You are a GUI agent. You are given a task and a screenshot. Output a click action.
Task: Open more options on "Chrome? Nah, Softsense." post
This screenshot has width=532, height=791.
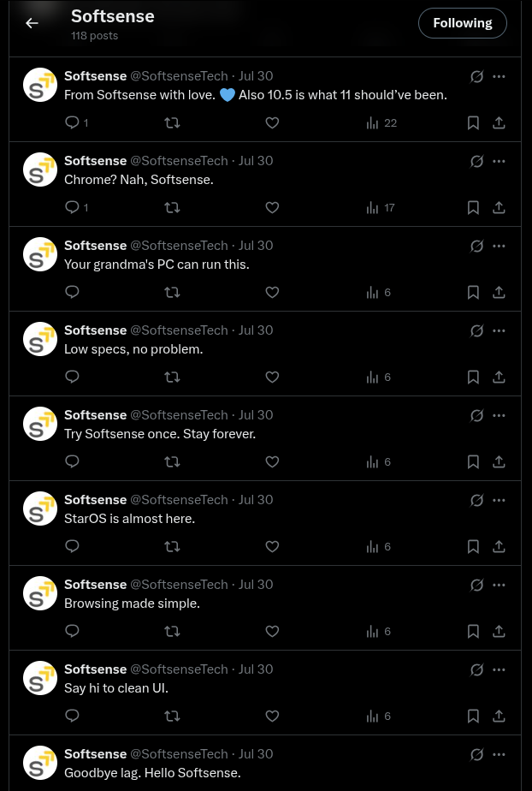[499, 161]
